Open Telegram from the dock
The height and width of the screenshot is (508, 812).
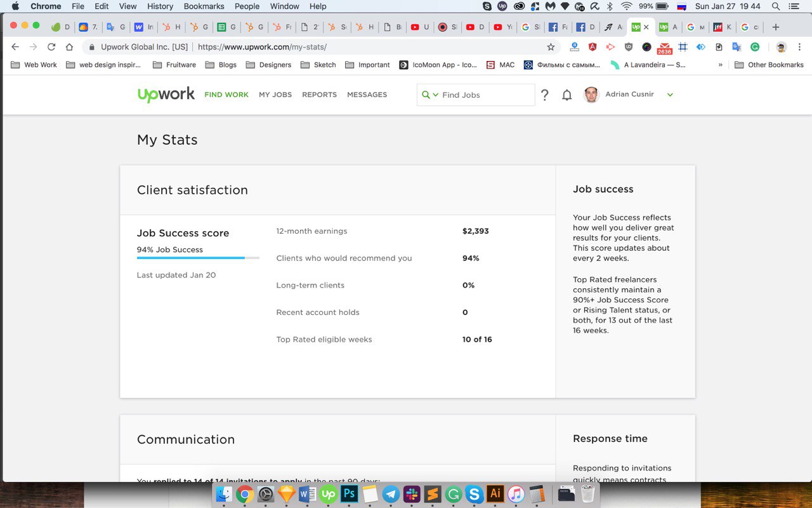coord(391,494)
